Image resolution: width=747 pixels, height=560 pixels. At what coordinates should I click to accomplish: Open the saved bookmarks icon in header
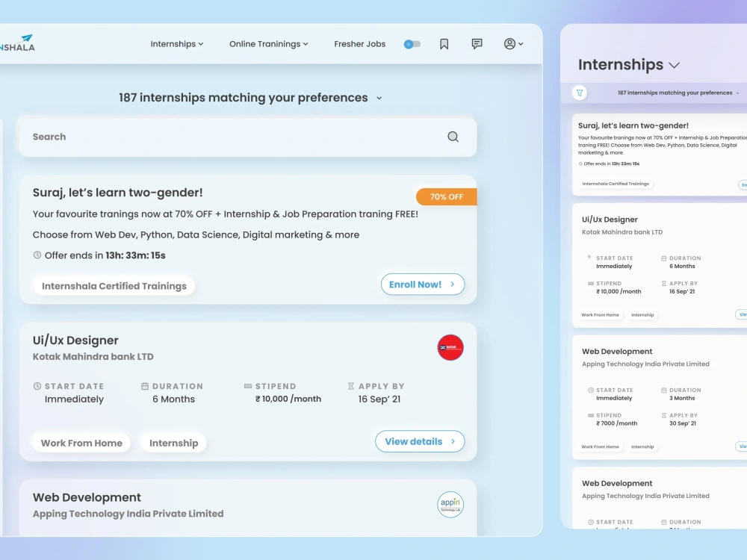click(x=444, y=44)
